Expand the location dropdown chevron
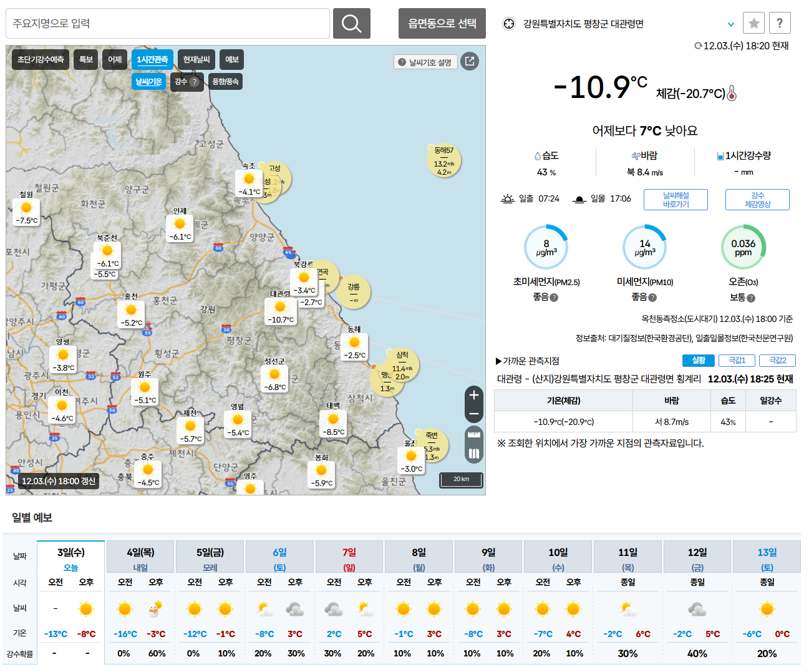 731,24
